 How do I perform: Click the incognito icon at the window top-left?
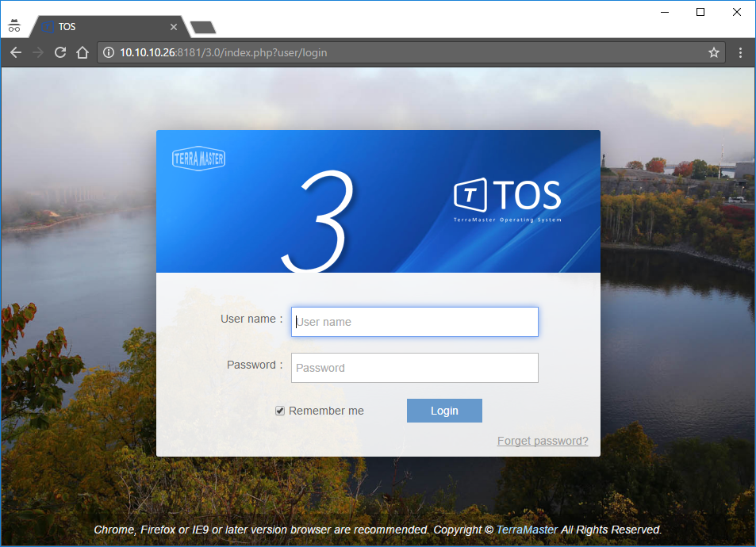click(x=14, y=25)
